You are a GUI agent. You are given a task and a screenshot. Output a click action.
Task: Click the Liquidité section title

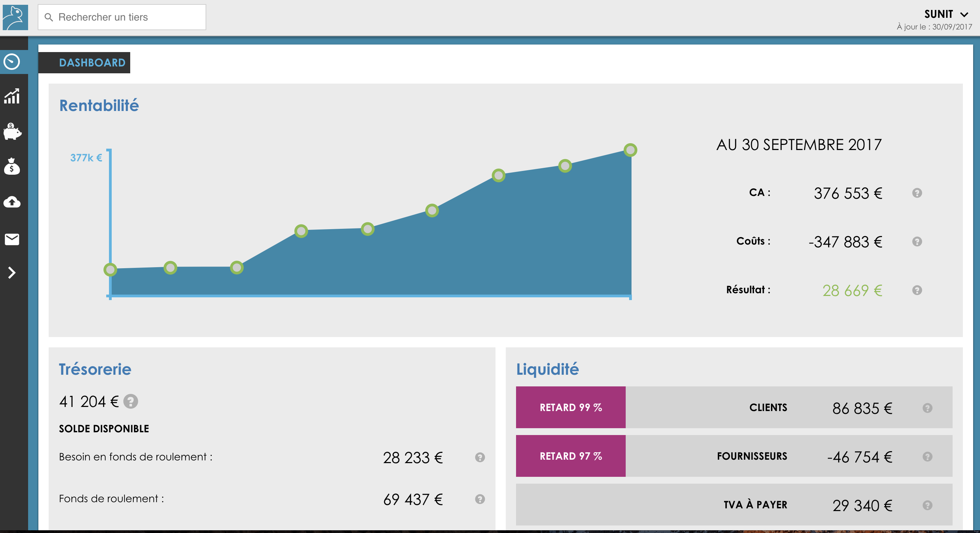[x=548, y=369]
